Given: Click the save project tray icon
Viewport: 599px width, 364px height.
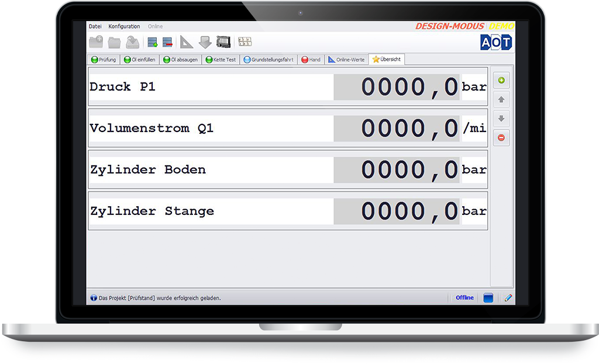Looking at the screenshot, I should click(x=133, y=42).
